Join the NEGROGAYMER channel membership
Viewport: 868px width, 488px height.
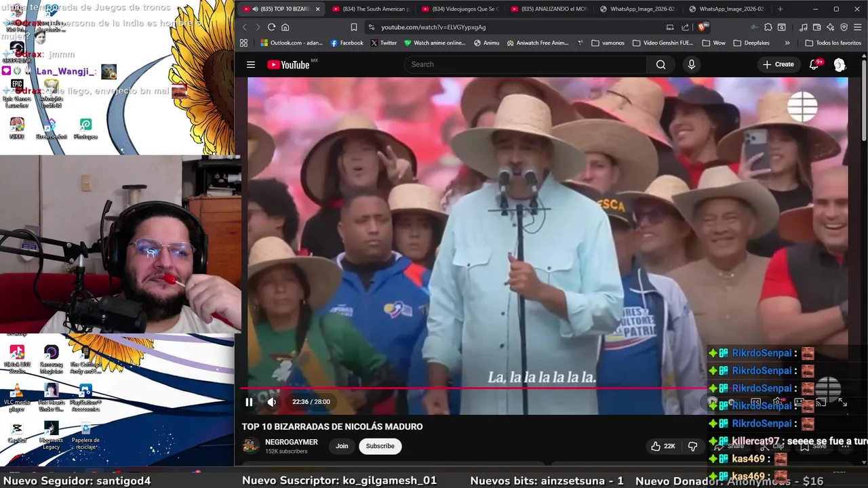[x=342, y=446]
